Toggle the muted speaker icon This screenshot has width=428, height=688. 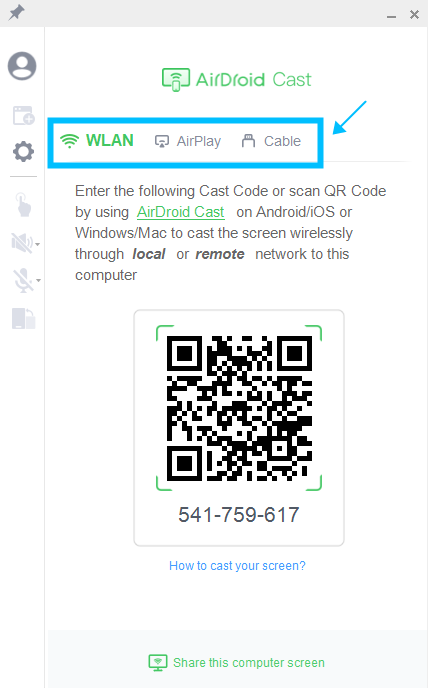pyautogui.click(x=22, y=243)
